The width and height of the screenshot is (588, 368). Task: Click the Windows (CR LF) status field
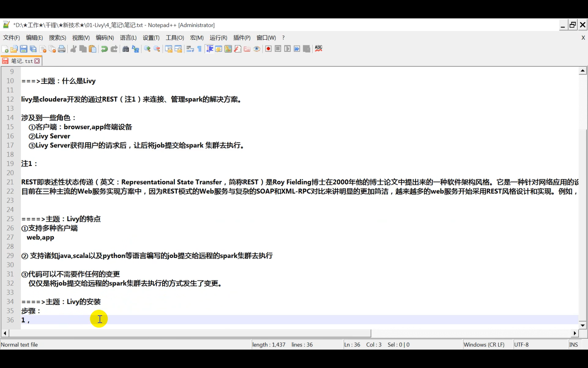click(488, 345)
